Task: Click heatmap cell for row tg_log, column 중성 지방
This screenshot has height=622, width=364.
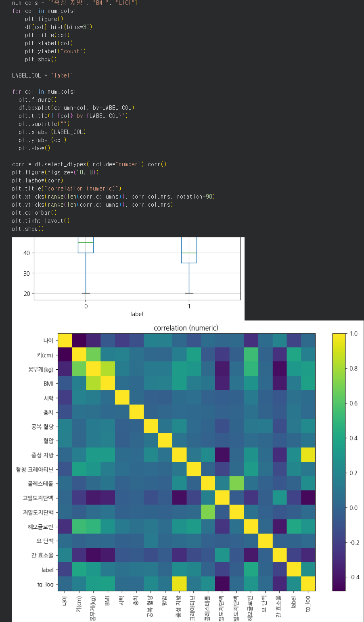Action: (179, 584)
